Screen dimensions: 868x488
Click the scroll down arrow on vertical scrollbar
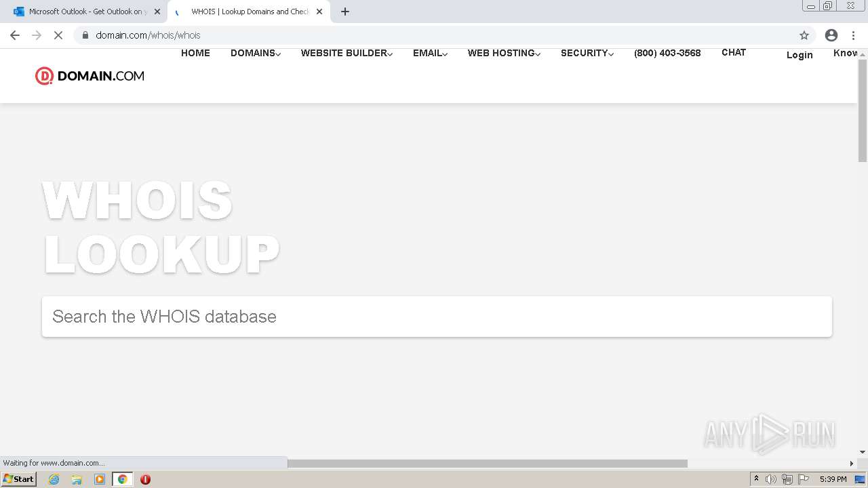click(863, 452)
